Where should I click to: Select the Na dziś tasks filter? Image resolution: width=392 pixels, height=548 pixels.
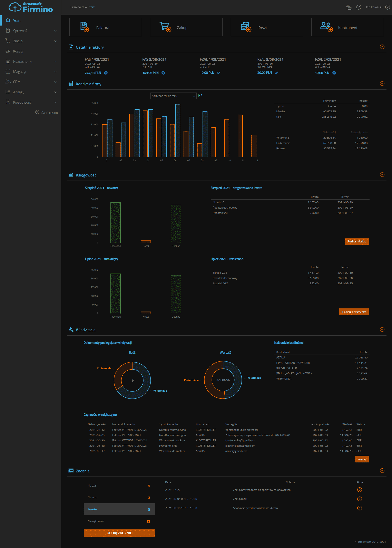(119, 485)
